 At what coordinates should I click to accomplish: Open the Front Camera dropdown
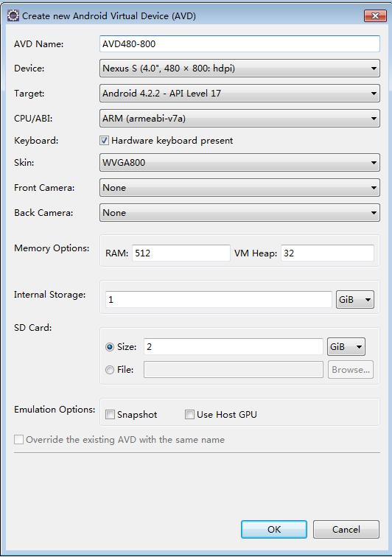tap(239, 188)
